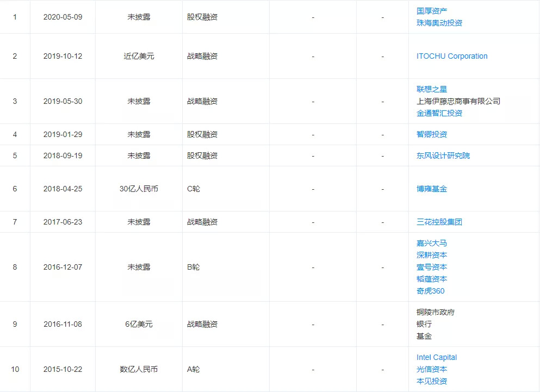Select the amount 近亿美元
540x392 pixels.
point(139,56)
